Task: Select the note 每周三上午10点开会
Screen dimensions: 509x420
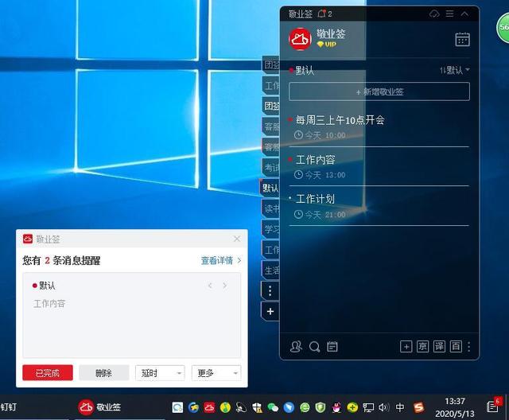Action: [x=340, y=120]
